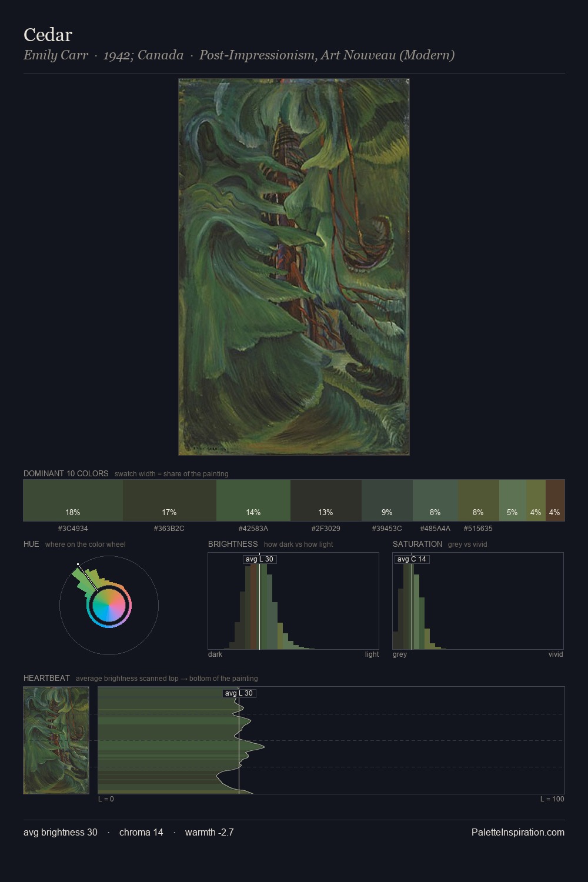Image resolution: width=588 pixels, height=882 pixels.
Task: Click the BRIGHTNESS section heading
Action: click(x=233, y=544)
